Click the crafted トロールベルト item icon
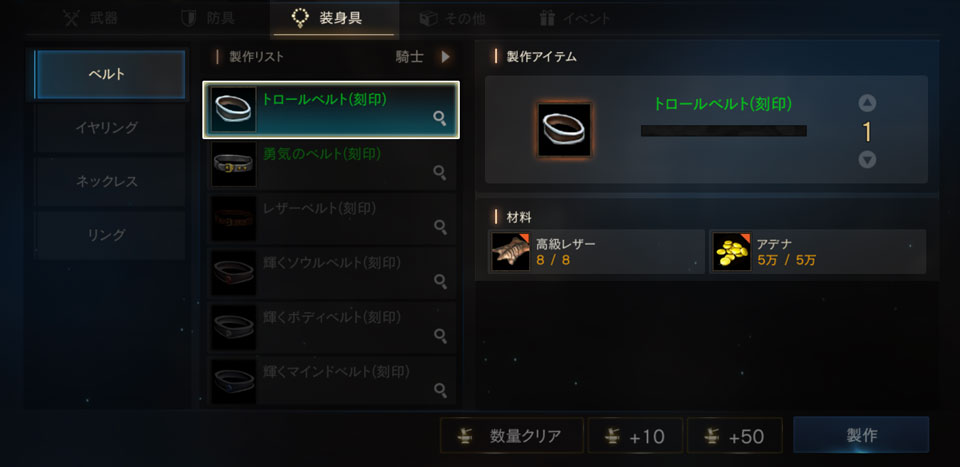Screen dimensions: 960x467 point(564,130)
